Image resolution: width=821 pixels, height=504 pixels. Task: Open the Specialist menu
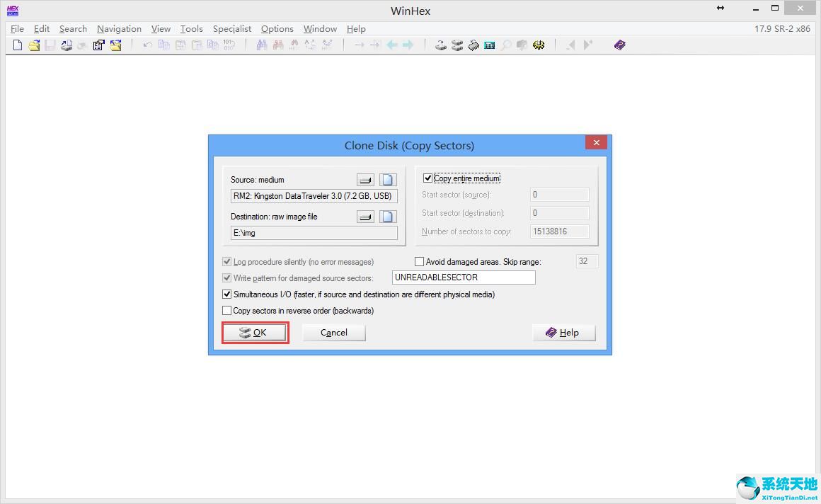coord(232,29)
